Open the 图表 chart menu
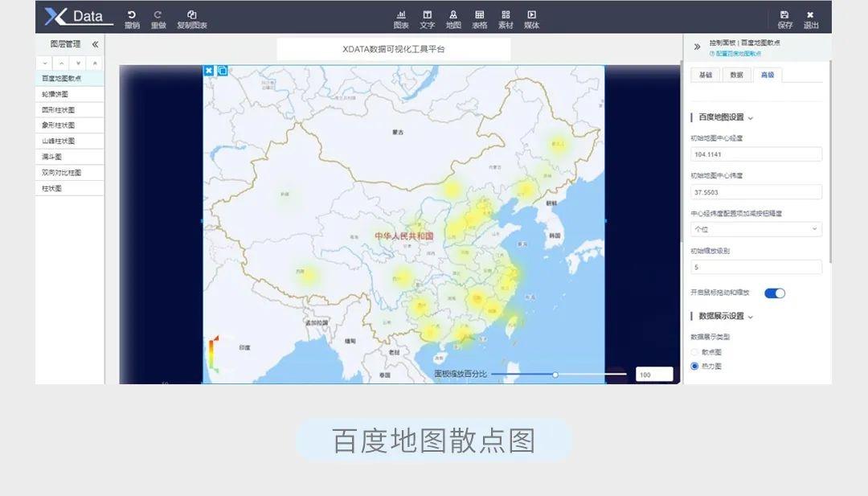868x496 pixels. coord(401,19)
